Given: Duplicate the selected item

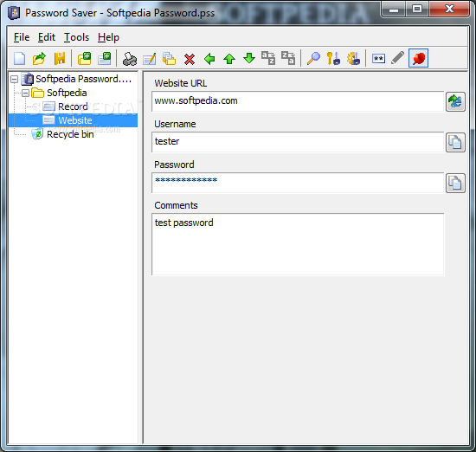Looking at the screenshot, I should [169, 58].
